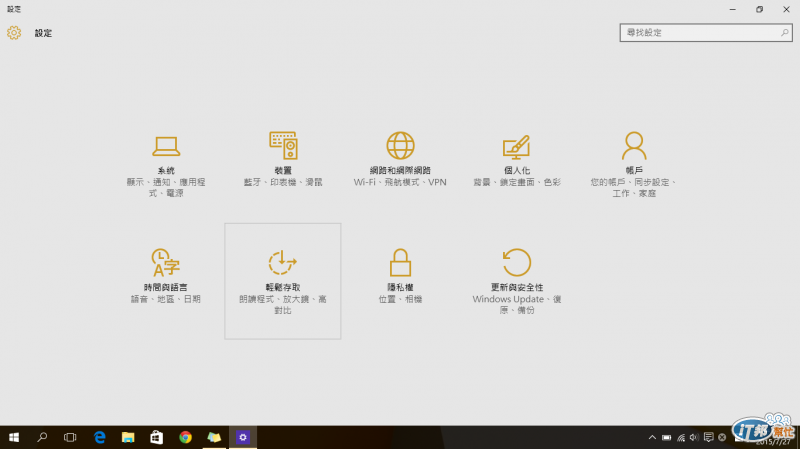Open the 輕鬆存取 ease of access tile
800x449 pixels.
point(283,281)
